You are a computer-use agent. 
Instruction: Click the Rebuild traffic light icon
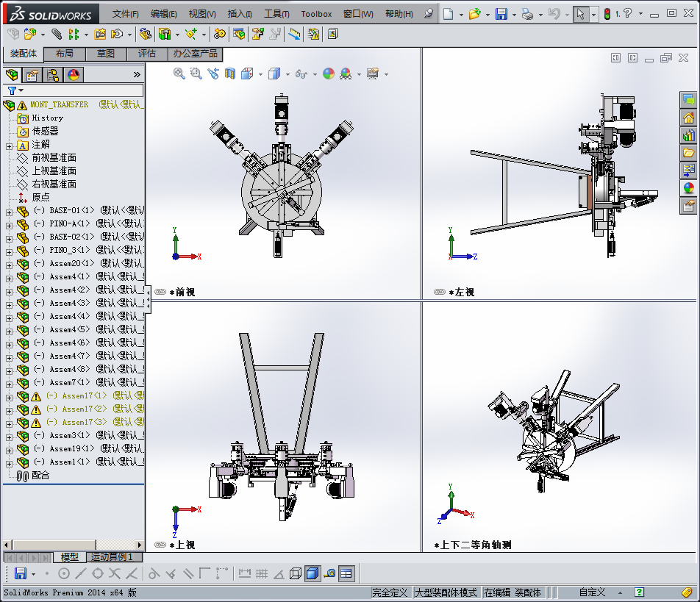[607, 14]
